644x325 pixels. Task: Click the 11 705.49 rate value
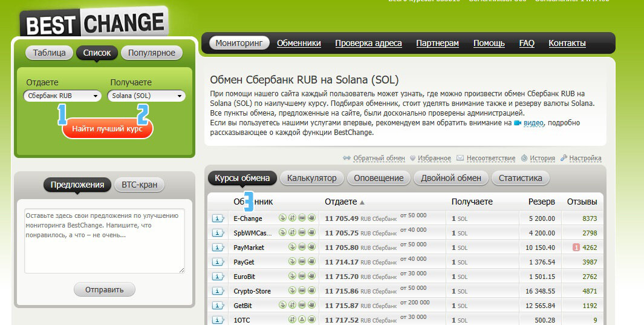[x=342, y=218]
